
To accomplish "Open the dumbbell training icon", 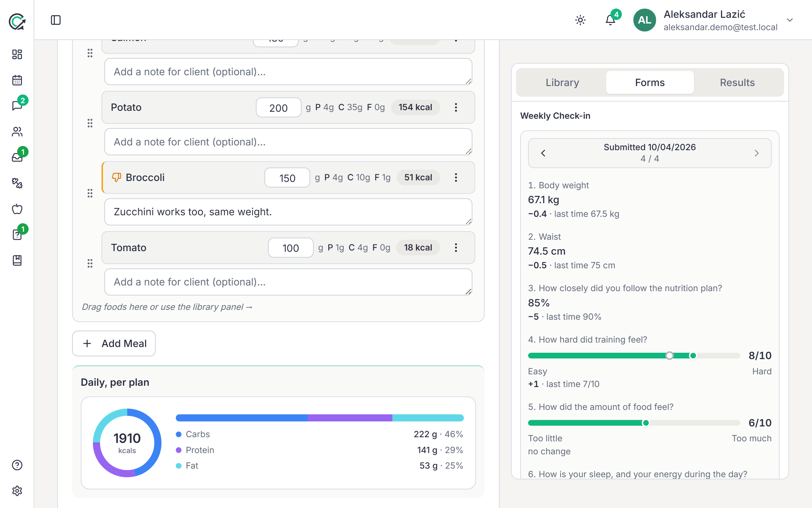I will click(17, 183).
